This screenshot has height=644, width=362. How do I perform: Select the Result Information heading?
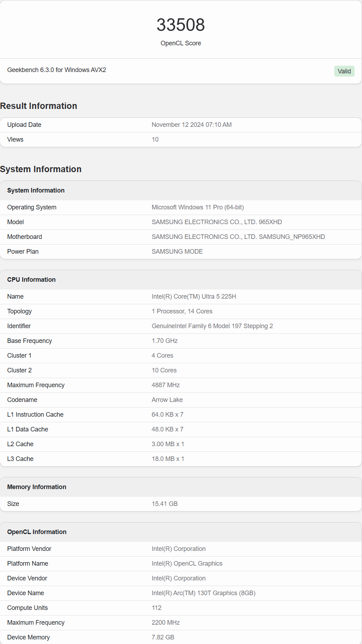pyautogui.click(x=39, y=106)
